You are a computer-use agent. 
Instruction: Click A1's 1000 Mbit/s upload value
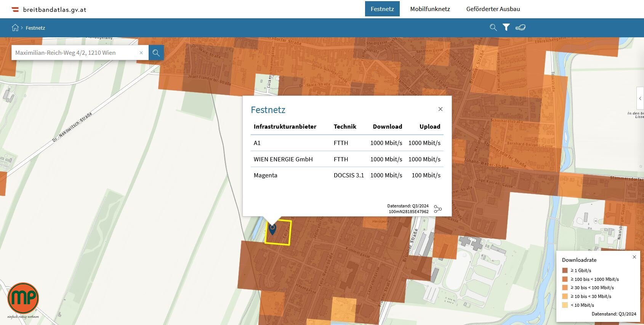click(425, 143)
